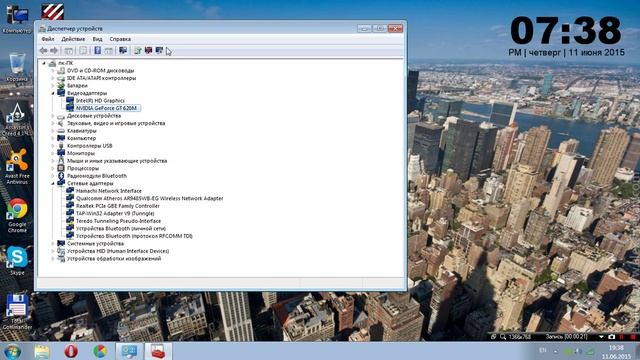Expand Звуковые, видео и игровые устройства

tap(53, 123)
